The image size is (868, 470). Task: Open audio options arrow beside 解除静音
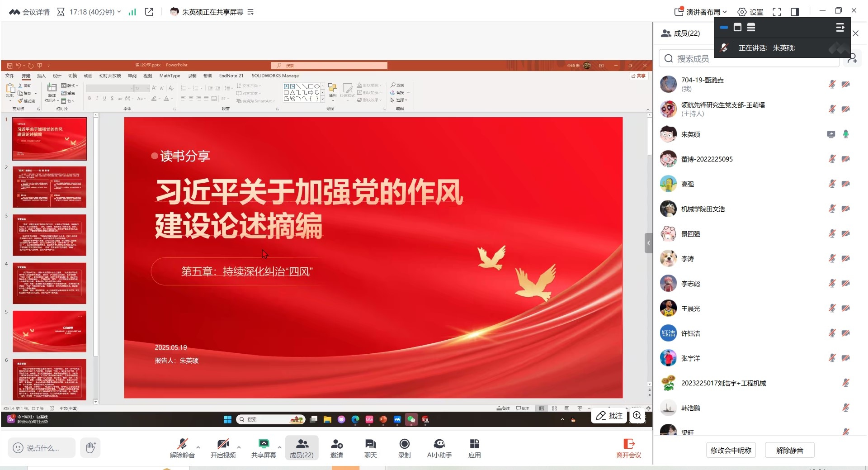(x=198, y=447)
